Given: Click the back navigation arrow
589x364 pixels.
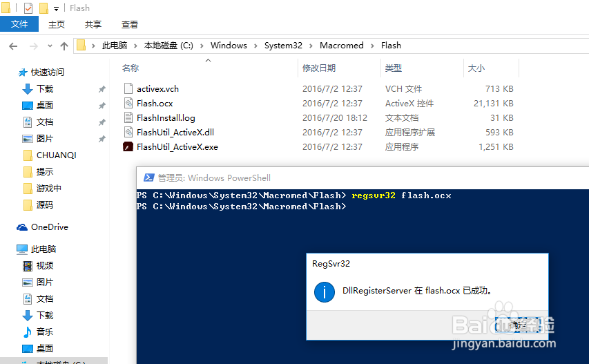Looking at the screenshot, I should (13, 46).
